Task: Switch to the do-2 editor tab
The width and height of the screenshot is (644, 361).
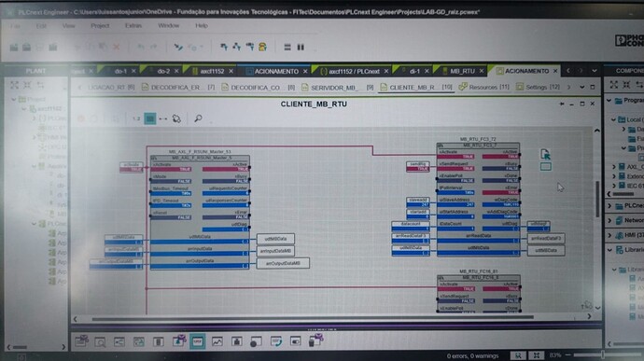Action: point(163,71)
